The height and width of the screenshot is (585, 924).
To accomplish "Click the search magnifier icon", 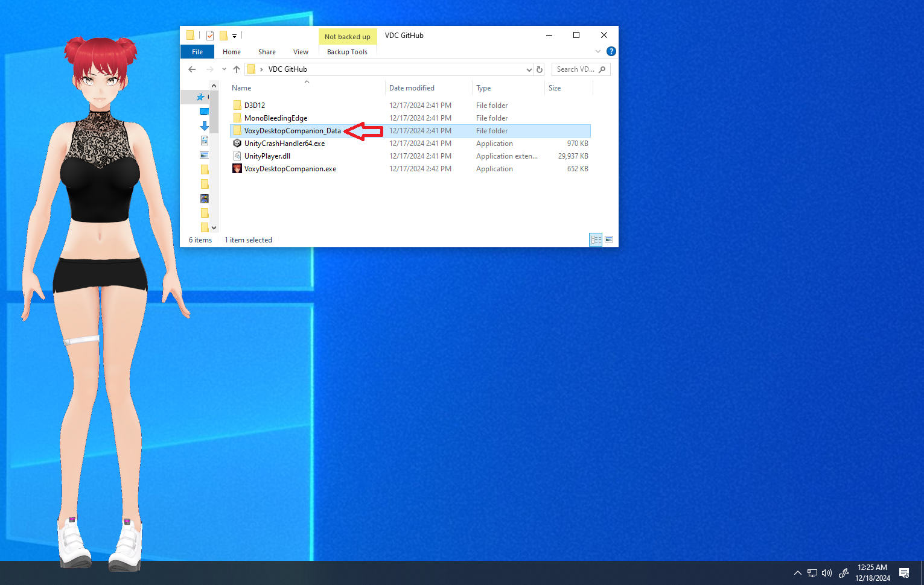I will pyautogui.click(x=602, y=69).
